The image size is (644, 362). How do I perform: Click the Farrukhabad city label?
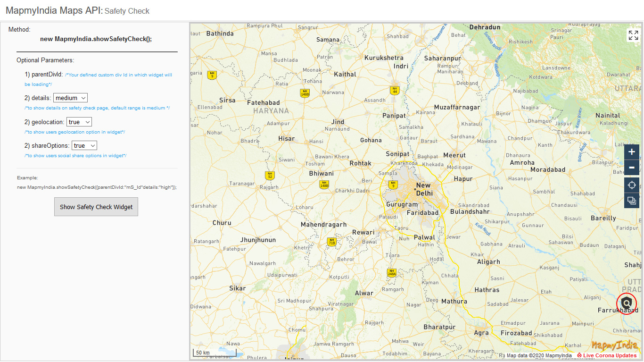(x=618, y=310)
